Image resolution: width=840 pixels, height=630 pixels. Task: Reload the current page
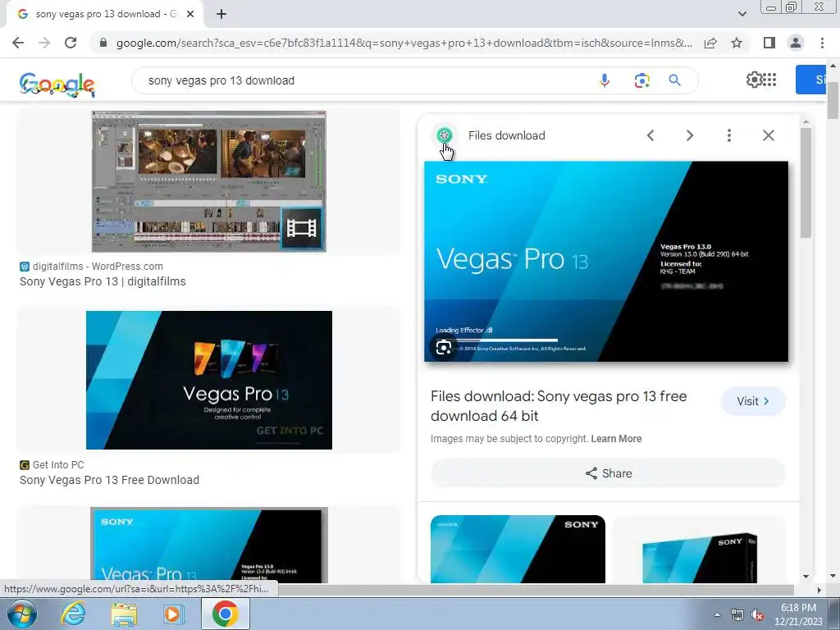71,43
